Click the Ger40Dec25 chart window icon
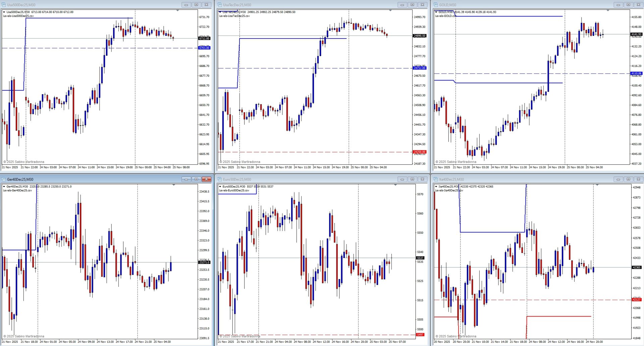The image size is (644, 346). tap(4, 179)
